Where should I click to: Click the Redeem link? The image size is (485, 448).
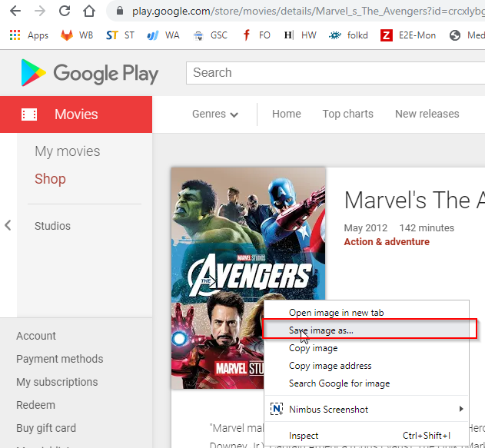click(x=35, y=405)
